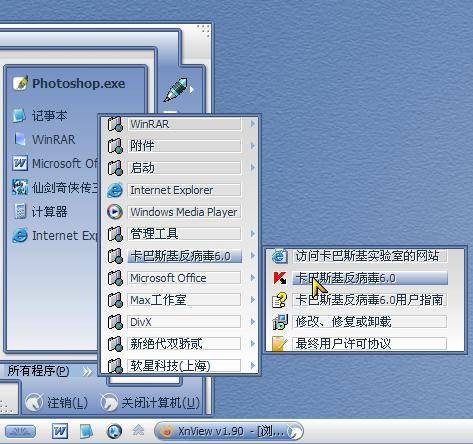Expand the DivX submenu arrow
This screenshot has height=444, width=473.
(x=253, y=322)
